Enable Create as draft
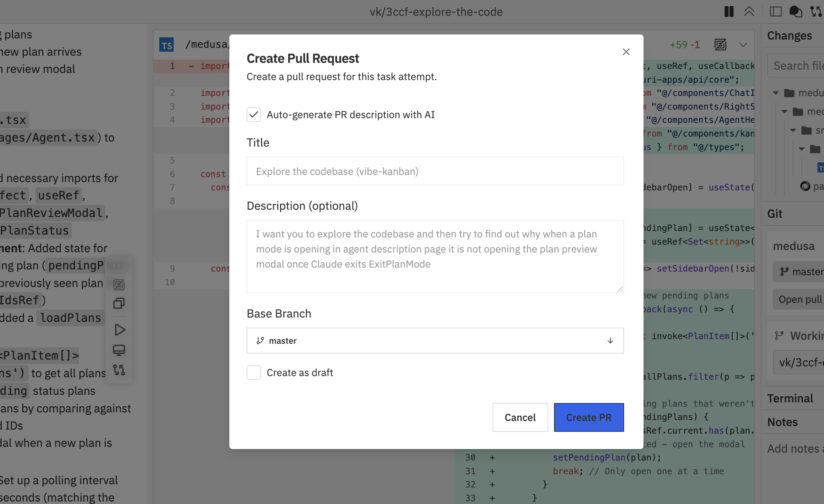The width and height of the screenshot is (824, 504). pos(254,373)
